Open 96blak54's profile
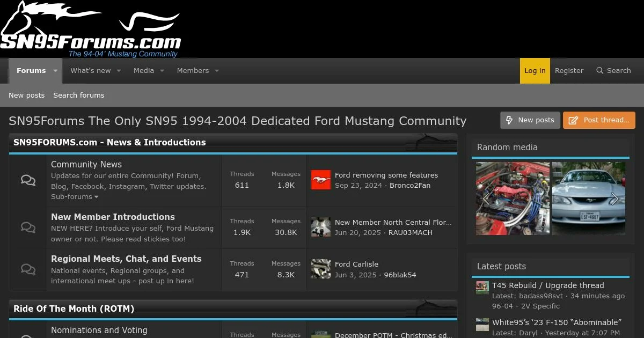The height and width of the screenshot is (338, 644). coord(400,275)
